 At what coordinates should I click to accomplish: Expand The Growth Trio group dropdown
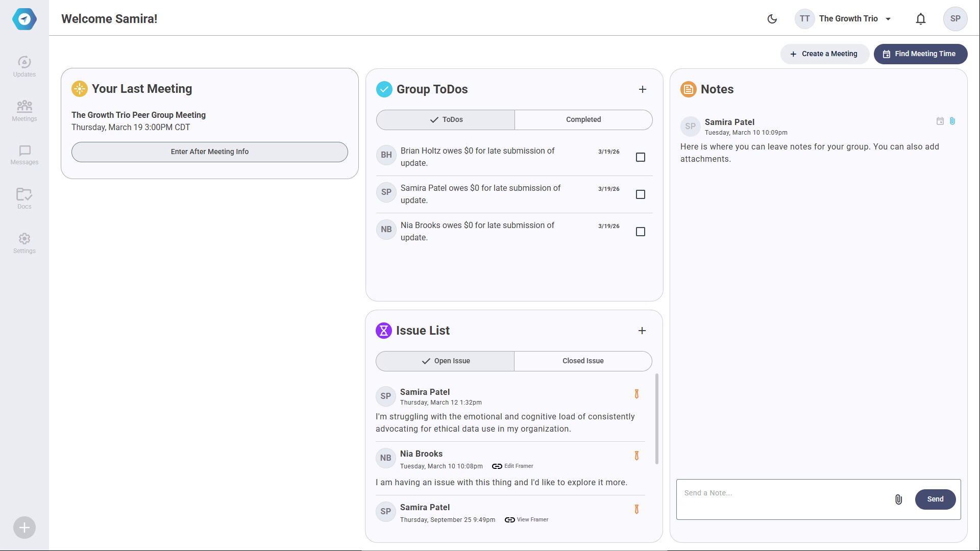pyautogui.click(x=888, y=19)
